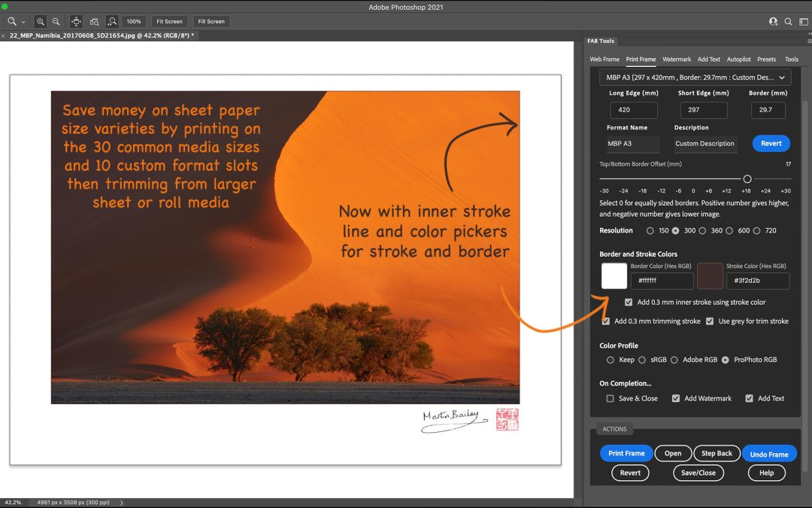Open the Autopilot tab
812x508 pixels.
tap(738, 59)
